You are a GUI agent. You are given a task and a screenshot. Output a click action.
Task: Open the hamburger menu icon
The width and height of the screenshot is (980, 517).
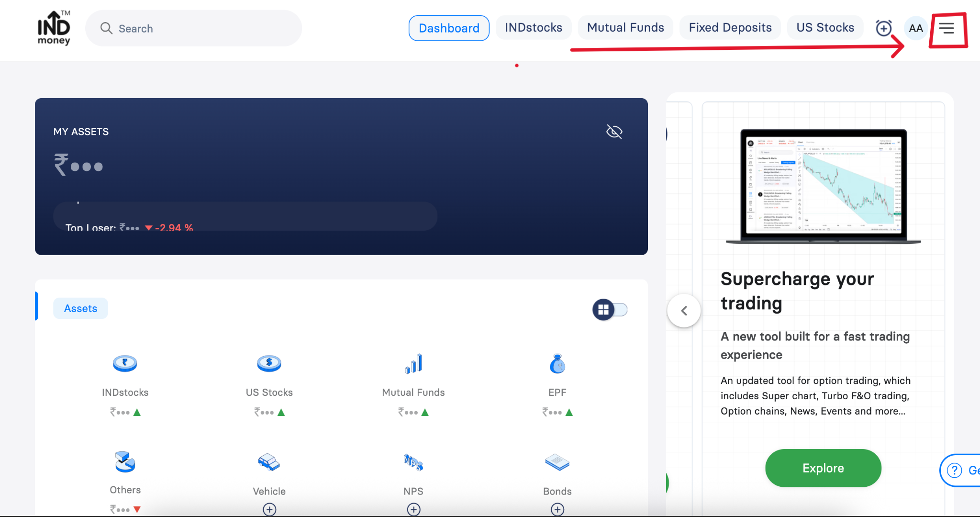coord(947,28)
